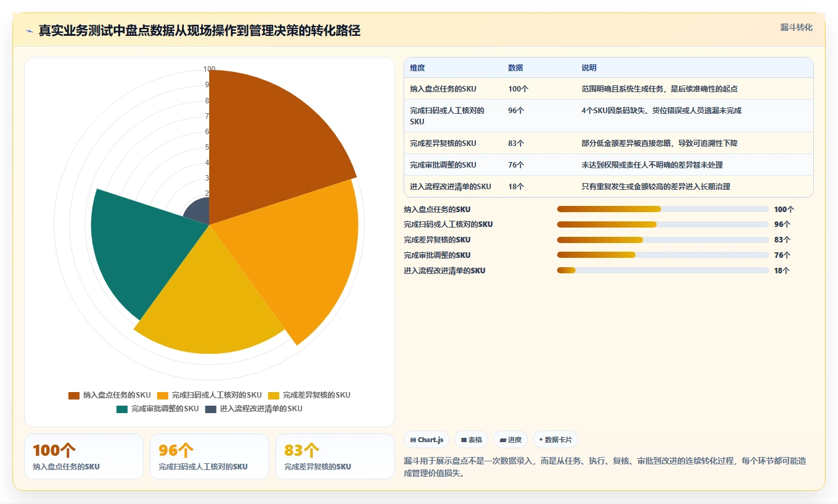838x504 pixels.
Task: Click footer note starting 漏斗用于展示盘点
Action: pos(605,467)
